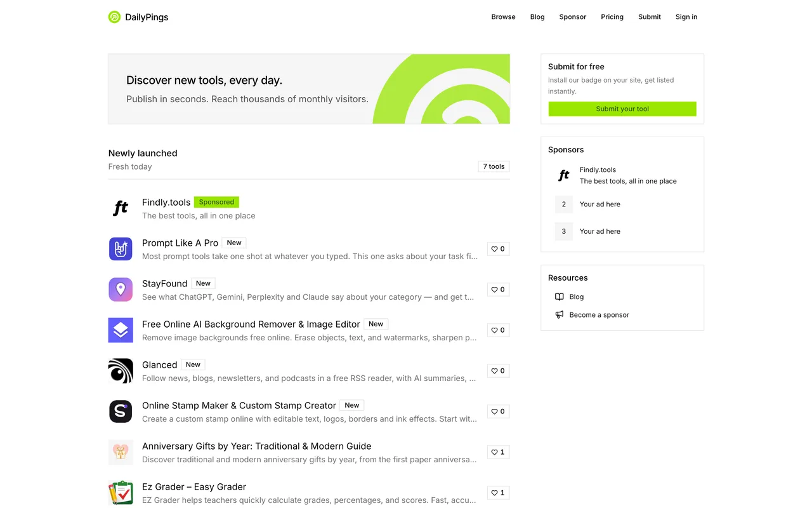Viewport: 812px width, 508px height.
Task: Go to Blog in top navigation
Action: click(x=537, y=17)
